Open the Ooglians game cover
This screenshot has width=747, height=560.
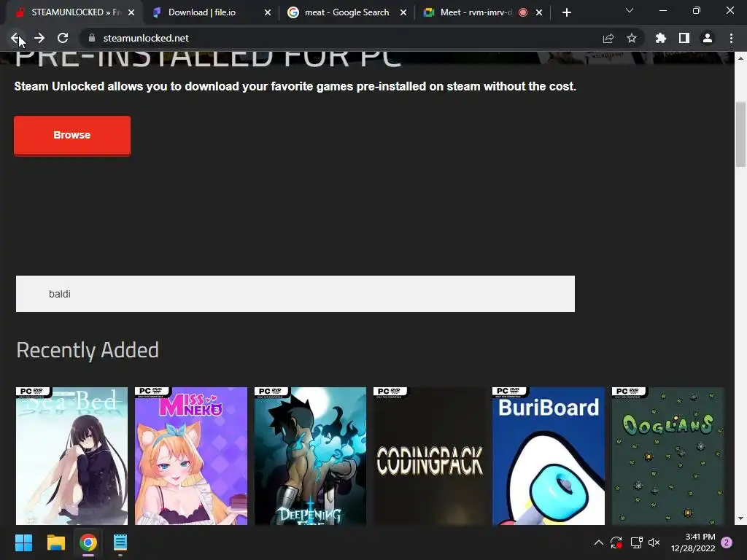click(668, 456)
